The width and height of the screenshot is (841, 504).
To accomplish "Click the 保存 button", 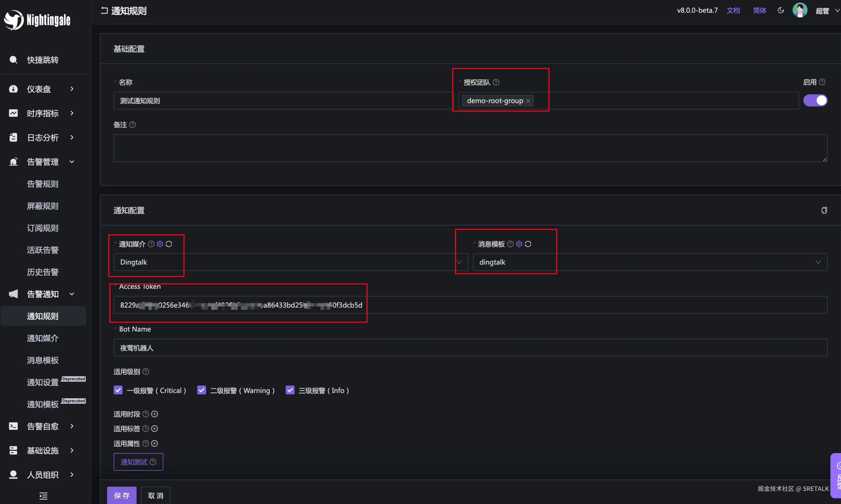I will [x=122, y=496].
